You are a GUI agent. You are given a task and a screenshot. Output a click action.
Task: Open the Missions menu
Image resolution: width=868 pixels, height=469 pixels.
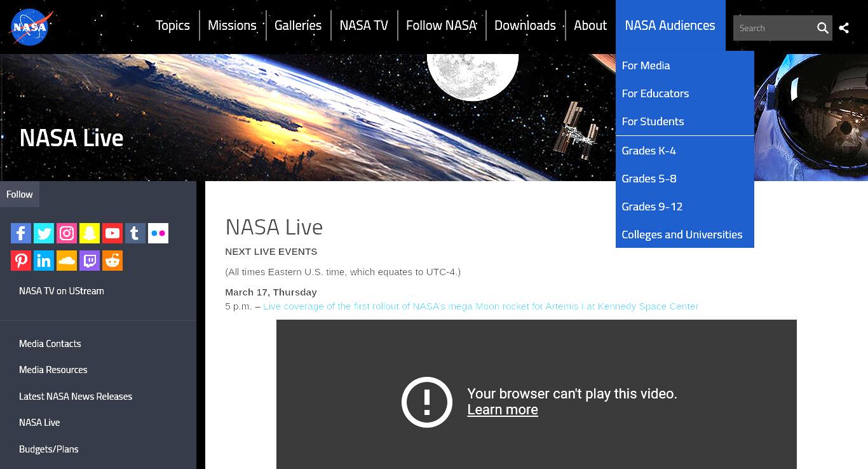(232, 25)
